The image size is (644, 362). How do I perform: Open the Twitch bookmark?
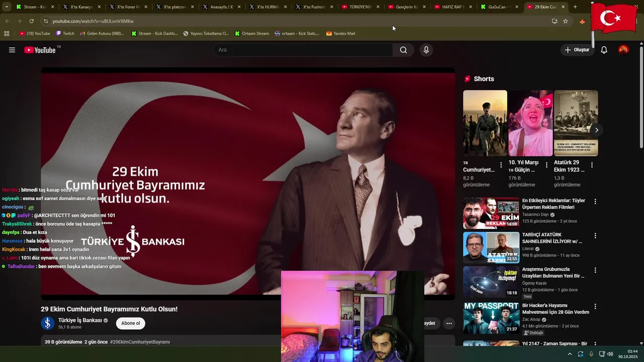pyautogui.click(x=65, y=33)
